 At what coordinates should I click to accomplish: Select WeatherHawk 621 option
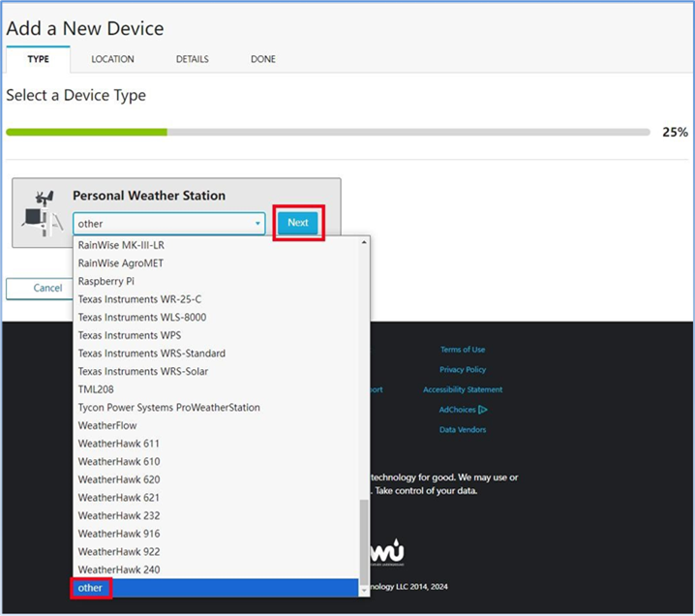click(x=216, y=498)
